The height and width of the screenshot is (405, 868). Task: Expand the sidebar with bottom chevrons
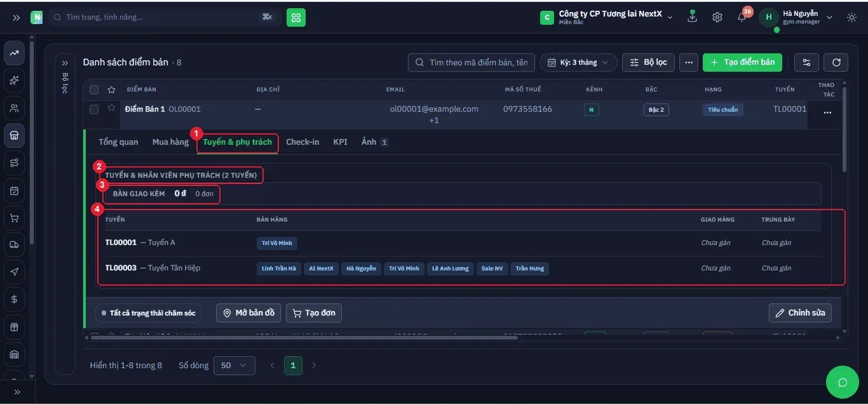point(17,392)
